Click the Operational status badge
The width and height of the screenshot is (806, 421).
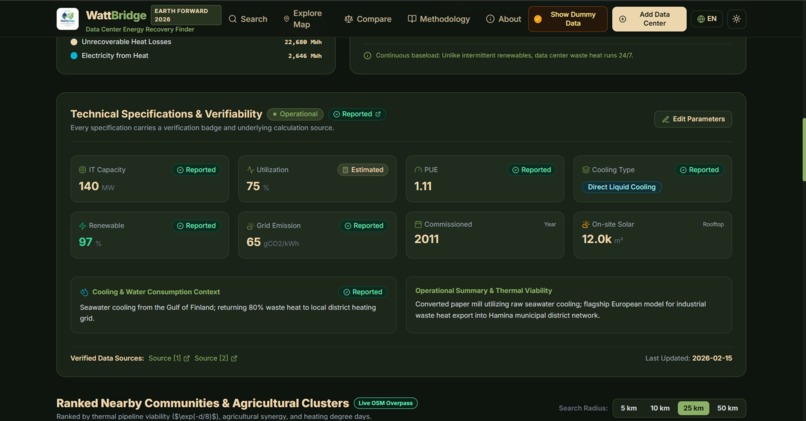295,114
